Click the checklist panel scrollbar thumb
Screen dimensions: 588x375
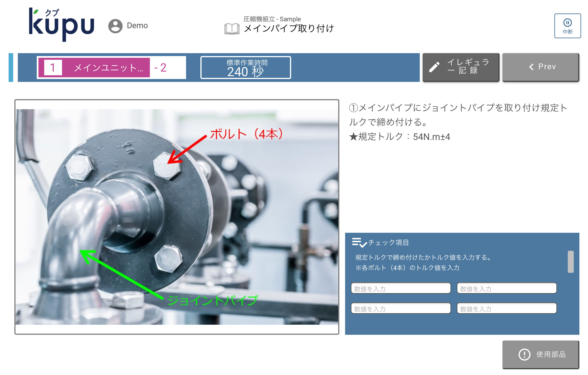coord(570,261)
